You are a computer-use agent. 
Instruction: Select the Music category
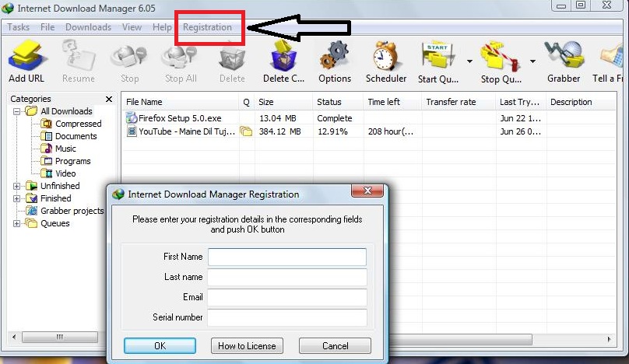point(65,149)
